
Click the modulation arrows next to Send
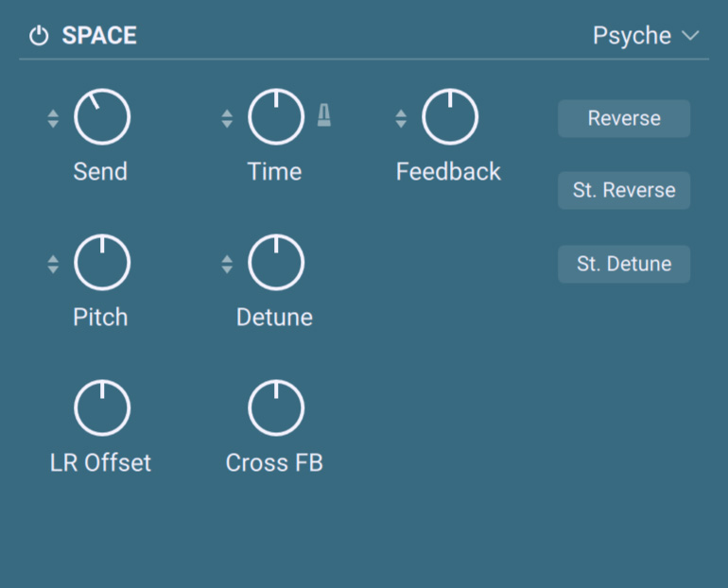pos(53,118)
